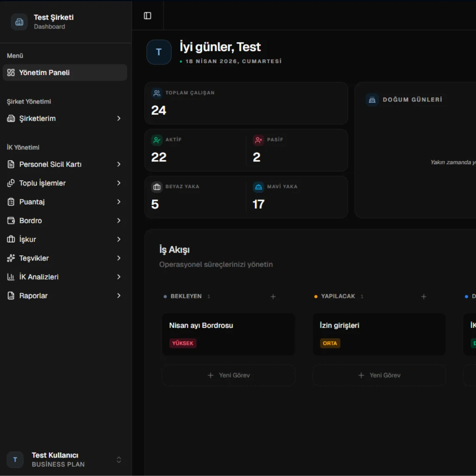This screenshot has width=476, height=476.
Task: Select the Puantaj menu label
Action: click(32, 202)
